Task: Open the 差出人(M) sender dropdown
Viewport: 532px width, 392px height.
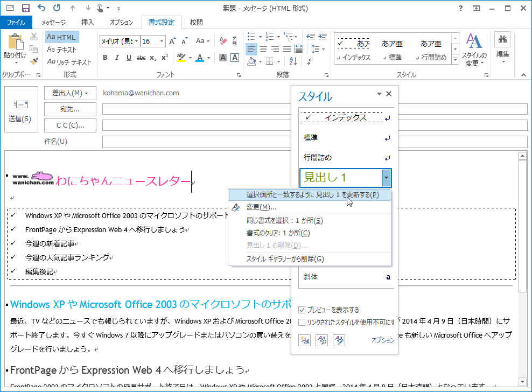Action: coord(70,93)
